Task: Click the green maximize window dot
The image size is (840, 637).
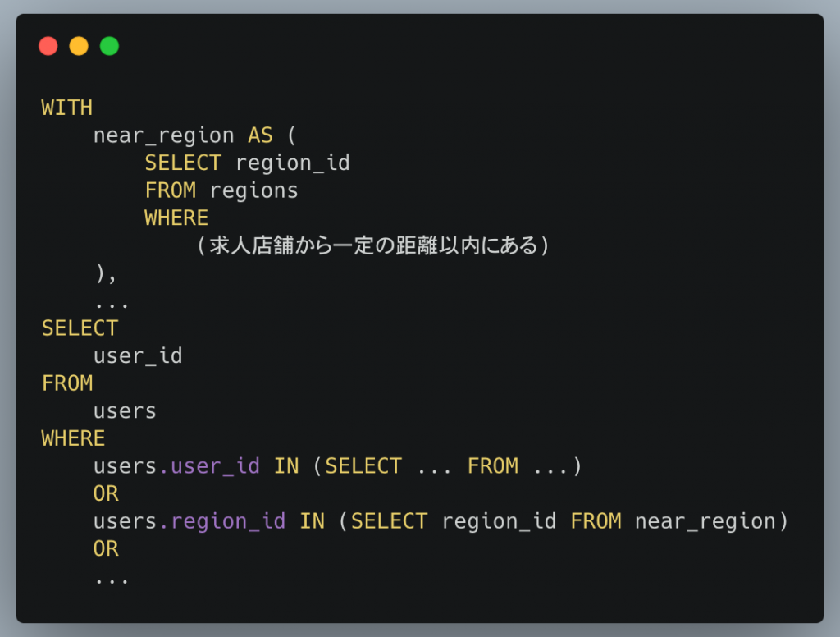Action: tap(109, 46)
